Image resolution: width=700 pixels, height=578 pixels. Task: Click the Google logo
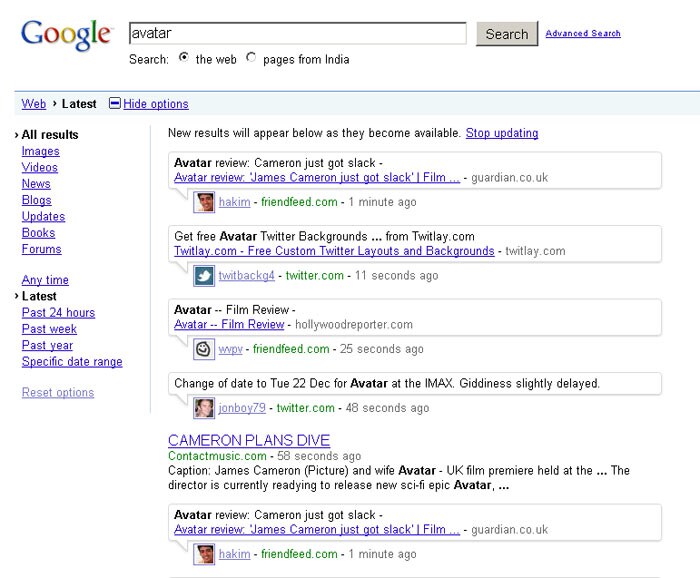(66, 35)
